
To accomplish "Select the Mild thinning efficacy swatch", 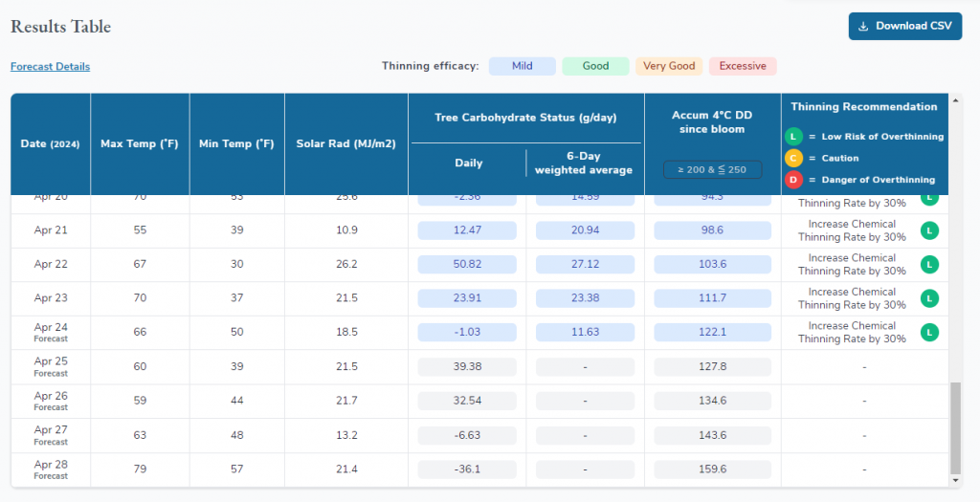I will 523,66.
